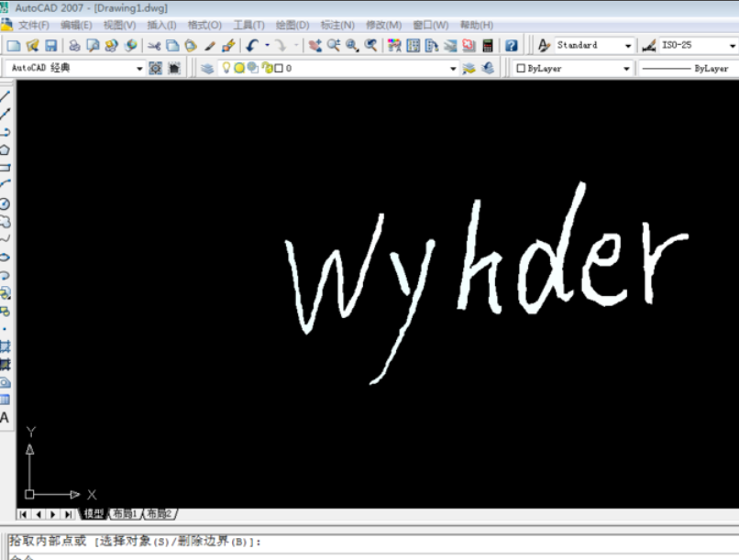This screenshot has height=560, width=739.
Task: Open Dimension Style manager icon
Action: [649, 46]
